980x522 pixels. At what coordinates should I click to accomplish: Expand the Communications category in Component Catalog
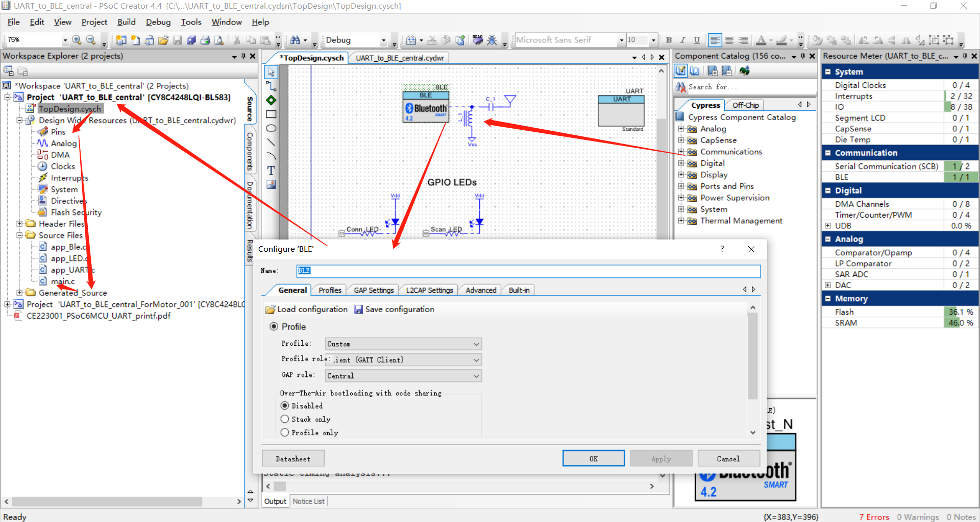point(682,152)
